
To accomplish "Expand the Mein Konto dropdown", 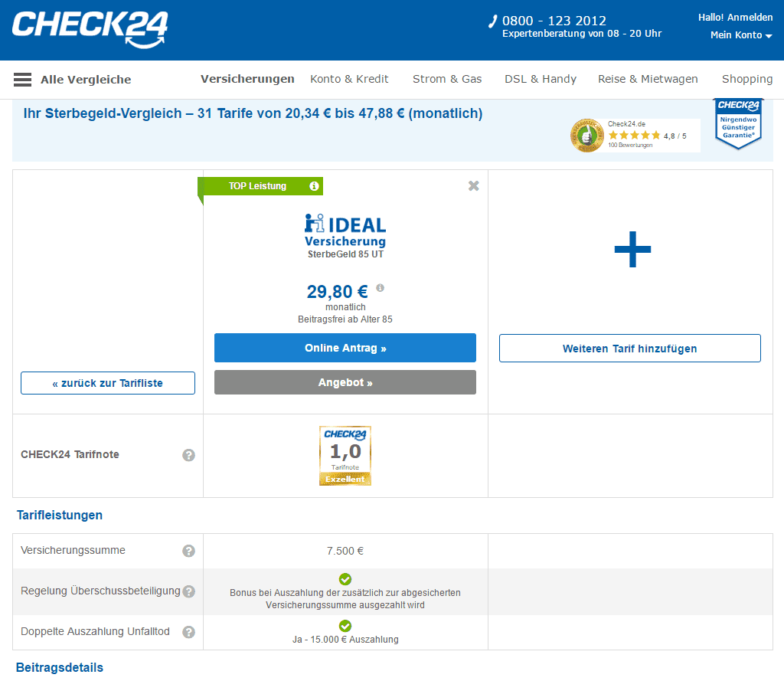I will point(740,35).
